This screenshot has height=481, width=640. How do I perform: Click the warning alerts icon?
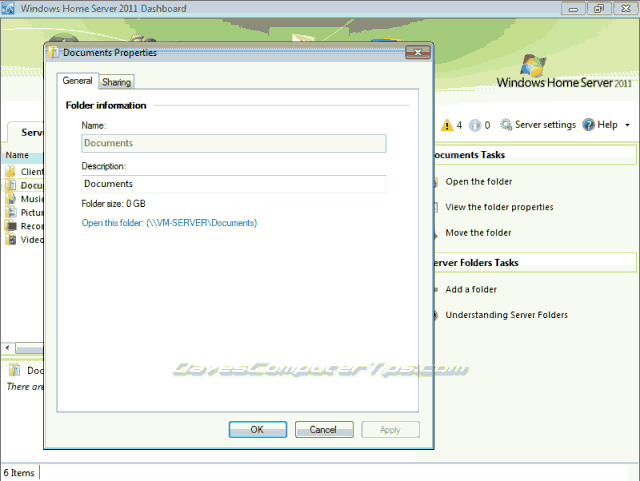coord(447,125)
